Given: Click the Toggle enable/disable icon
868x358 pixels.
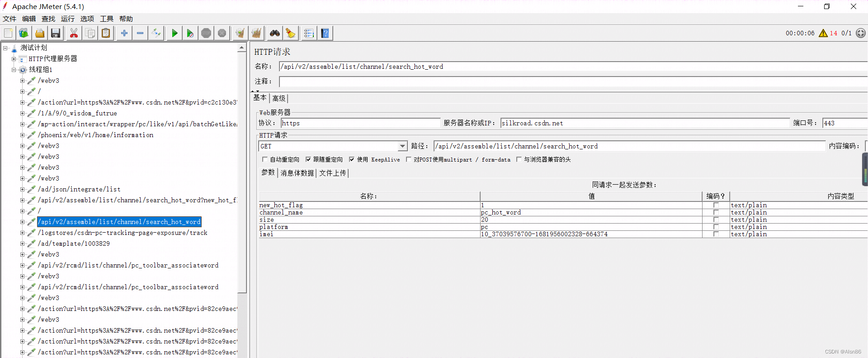Looking at the screenshot, I should tap(156, 33).
